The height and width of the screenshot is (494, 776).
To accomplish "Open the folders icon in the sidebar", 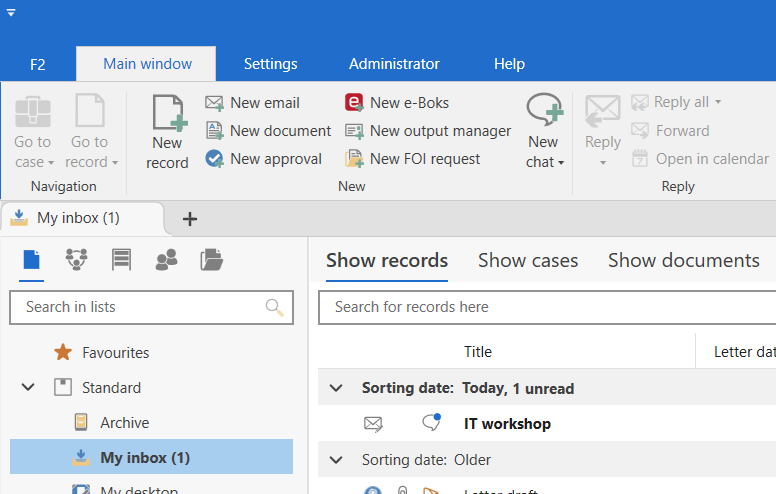I will click(x=212, y=260).
